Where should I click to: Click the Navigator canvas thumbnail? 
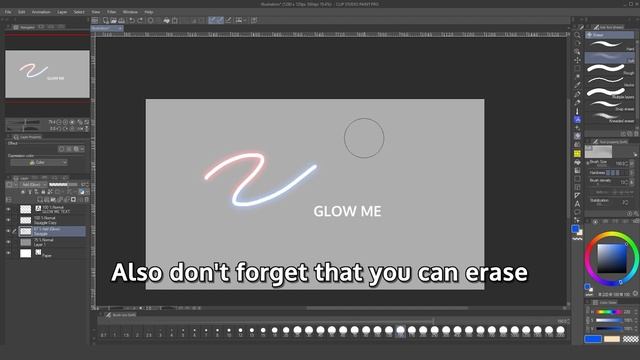(47, 74)
